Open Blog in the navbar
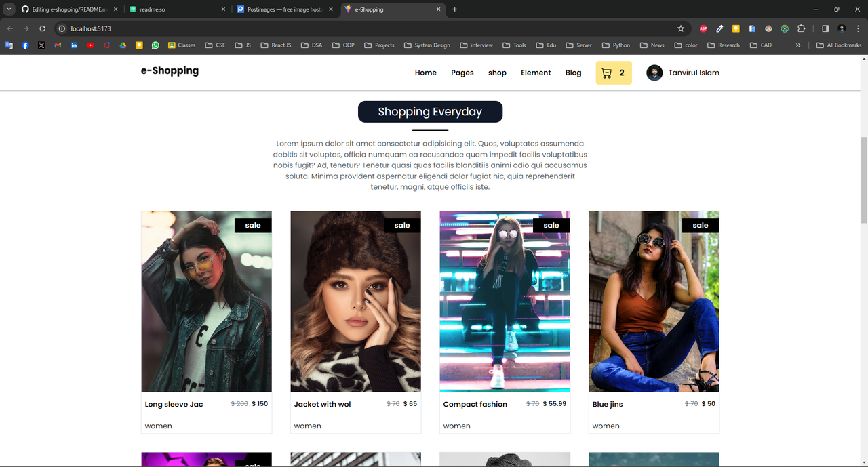 coord(573,73)
